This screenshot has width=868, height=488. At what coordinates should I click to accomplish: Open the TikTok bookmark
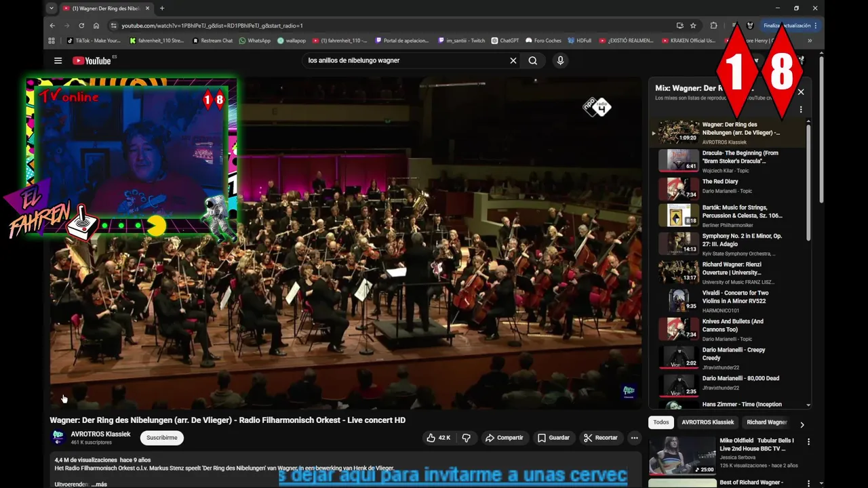pos(94,41)
